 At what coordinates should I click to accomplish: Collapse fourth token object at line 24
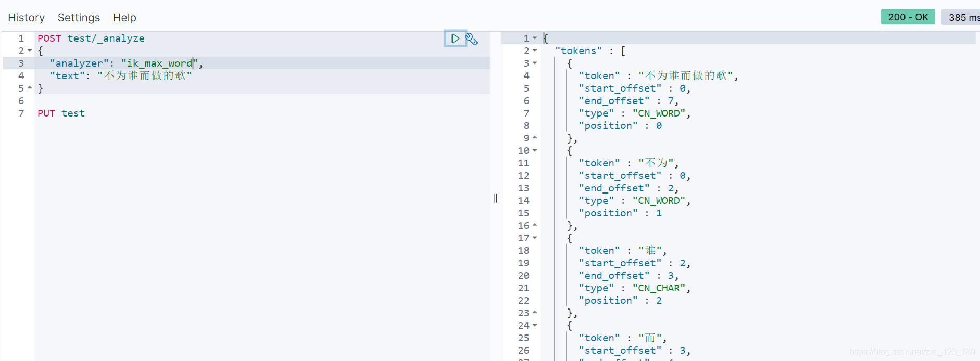535,326
